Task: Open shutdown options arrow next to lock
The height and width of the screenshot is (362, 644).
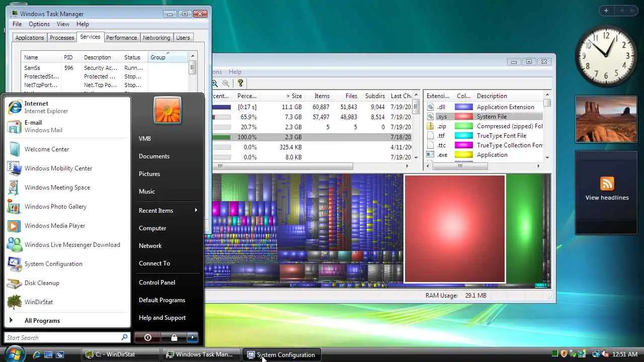Action: tap(193, 337)
